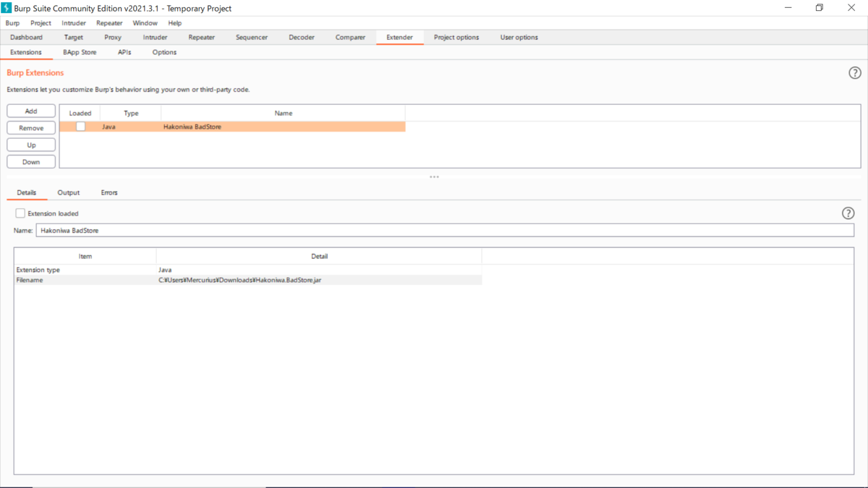Open help icon beside extension details
The width and height of the screenshot is (868, 488).
coord(848,213)
